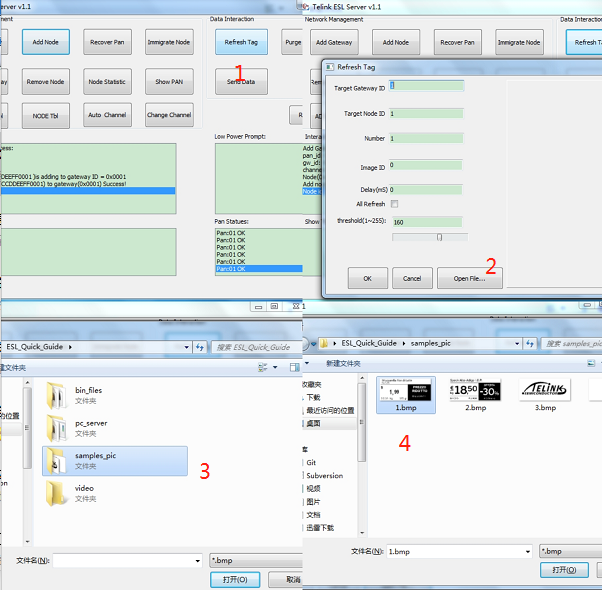Click 打开(O) in ESL_Quick_Guide folder dialog
The image size is (602, 590).
pyautogui.click(x=235, y=579)
